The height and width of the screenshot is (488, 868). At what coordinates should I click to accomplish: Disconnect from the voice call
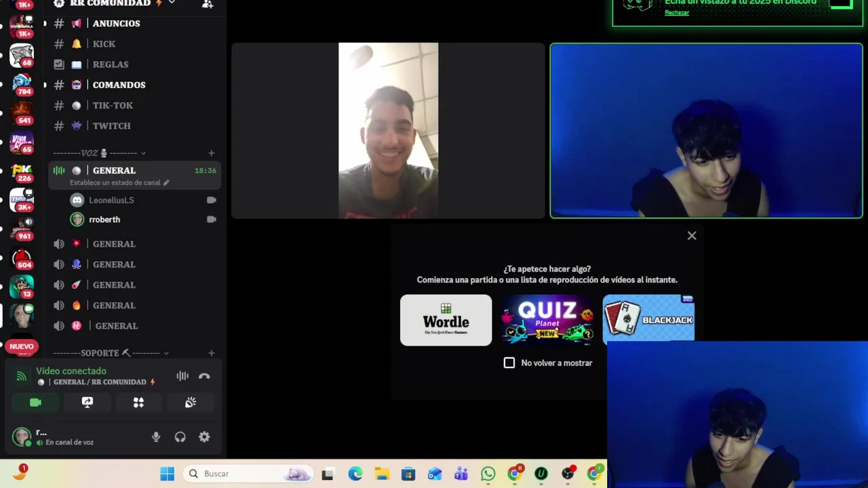click(x=204, y=376)
